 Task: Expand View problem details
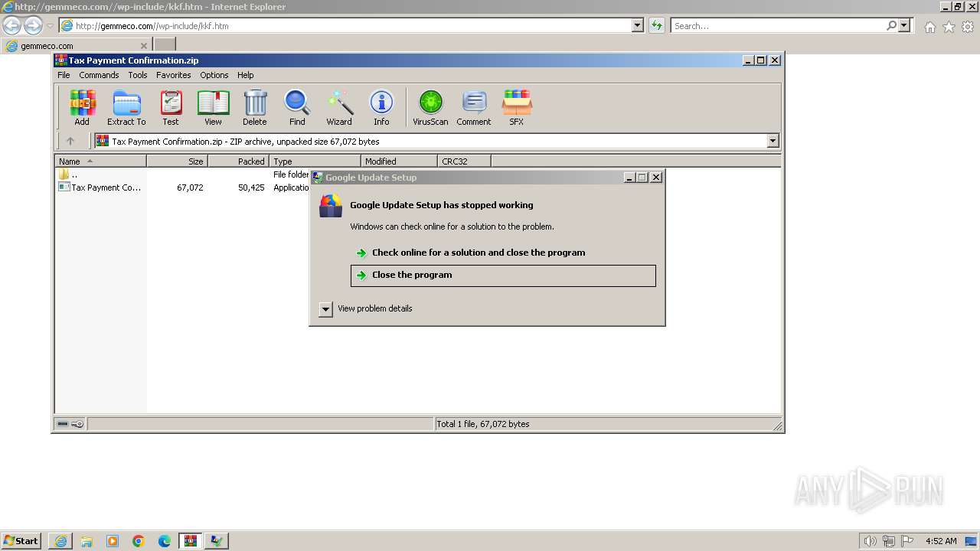tap(366, 308)
